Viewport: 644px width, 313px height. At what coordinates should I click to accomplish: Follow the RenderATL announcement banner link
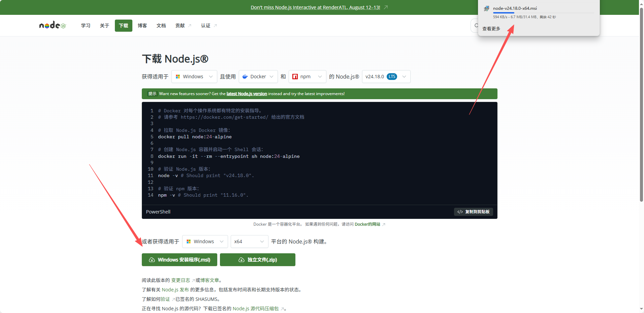pyautogui.click(x=315, y=7)
